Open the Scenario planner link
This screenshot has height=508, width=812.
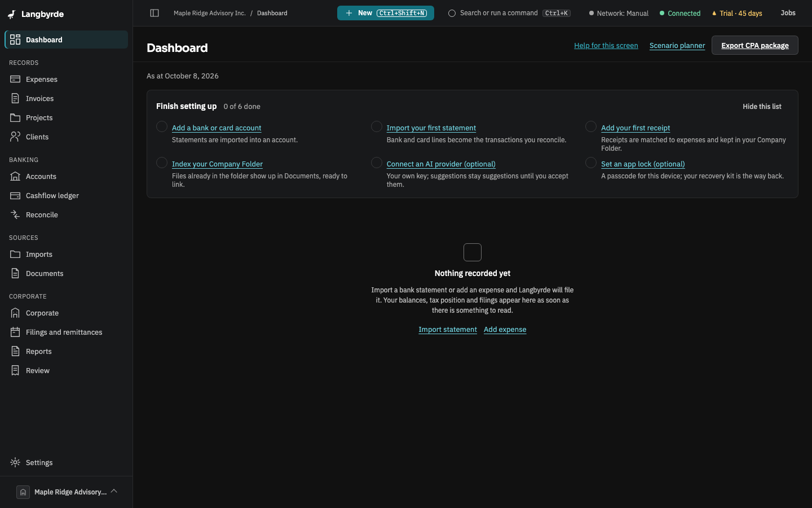[677, 45]
